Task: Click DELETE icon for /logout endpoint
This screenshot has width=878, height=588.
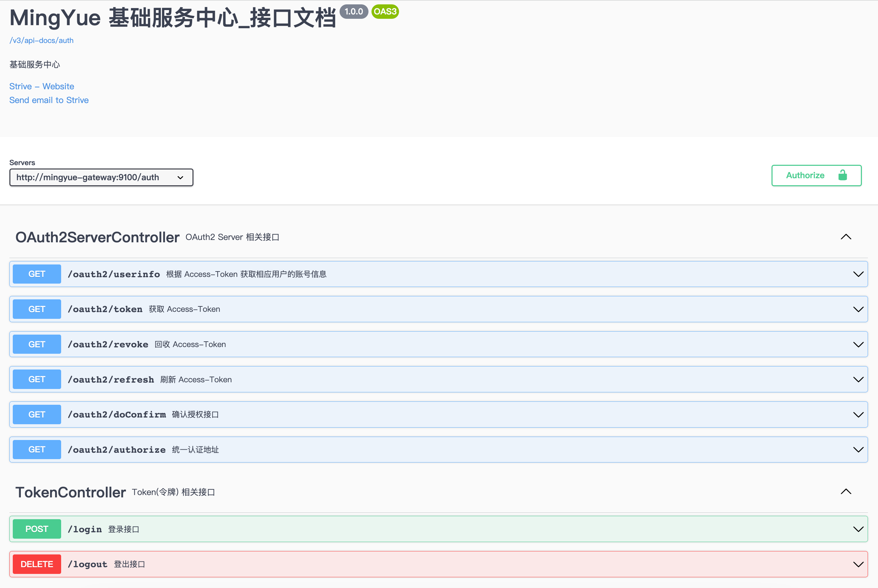Action: point(37,564)
